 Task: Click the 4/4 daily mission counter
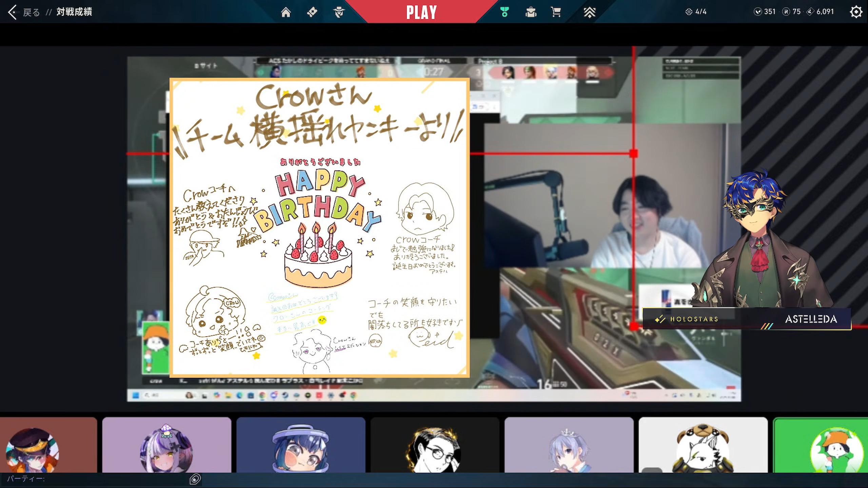click(x=696, y=12)
